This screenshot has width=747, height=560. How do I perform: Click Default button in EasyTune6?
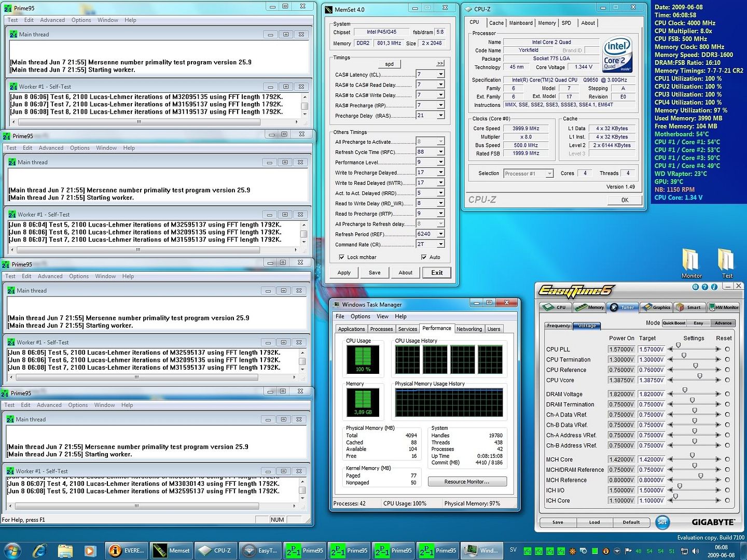click(631, 522)
